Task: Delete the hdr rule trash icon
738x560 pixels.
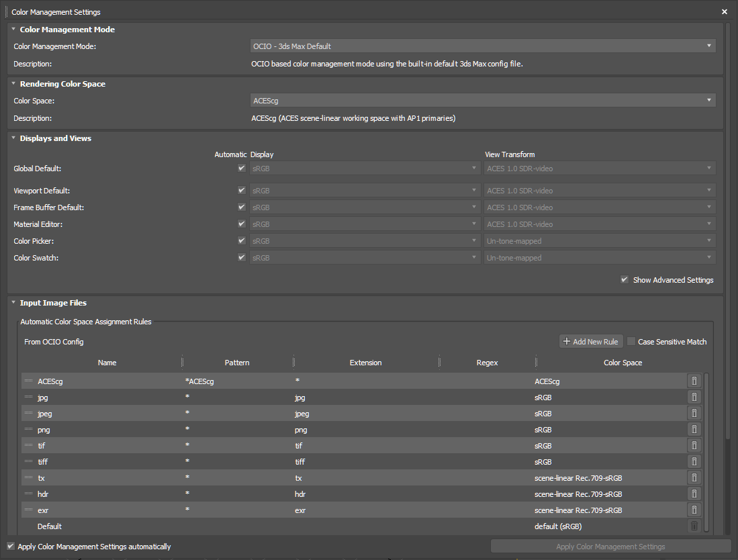Action: coord(694,494)
